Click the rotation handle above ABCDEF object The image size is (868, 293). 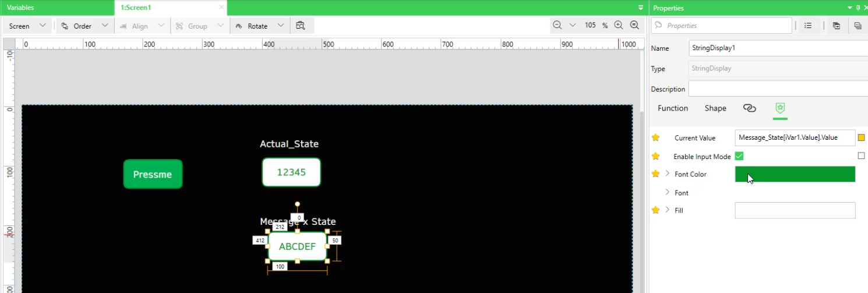(297, 204)
